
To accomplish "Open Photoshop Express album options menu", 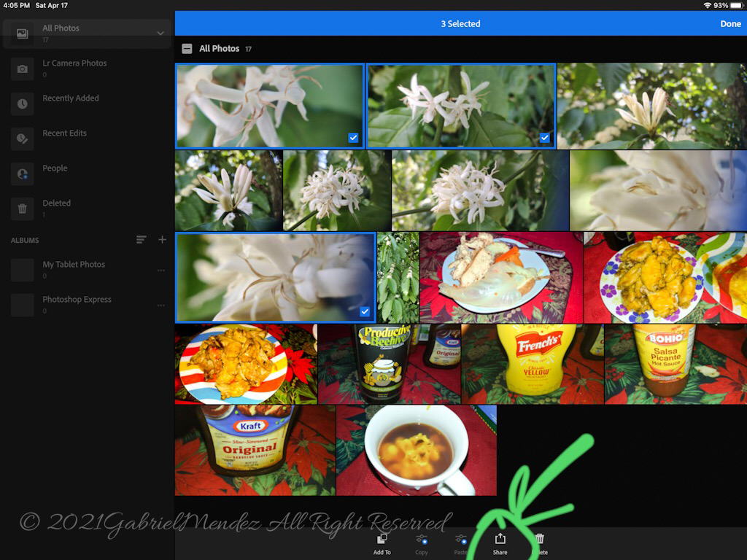I will [x=161, y=306].
